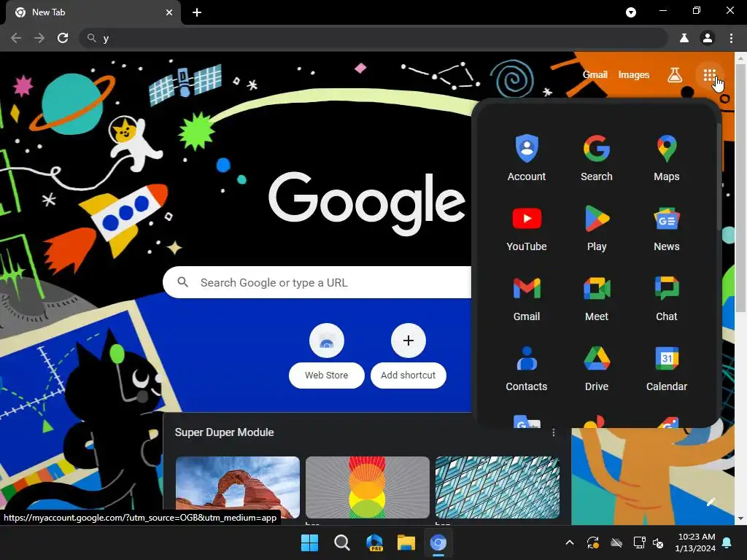Open Google Account app
The width and height of the screenshot is (747, 560).
527,157
